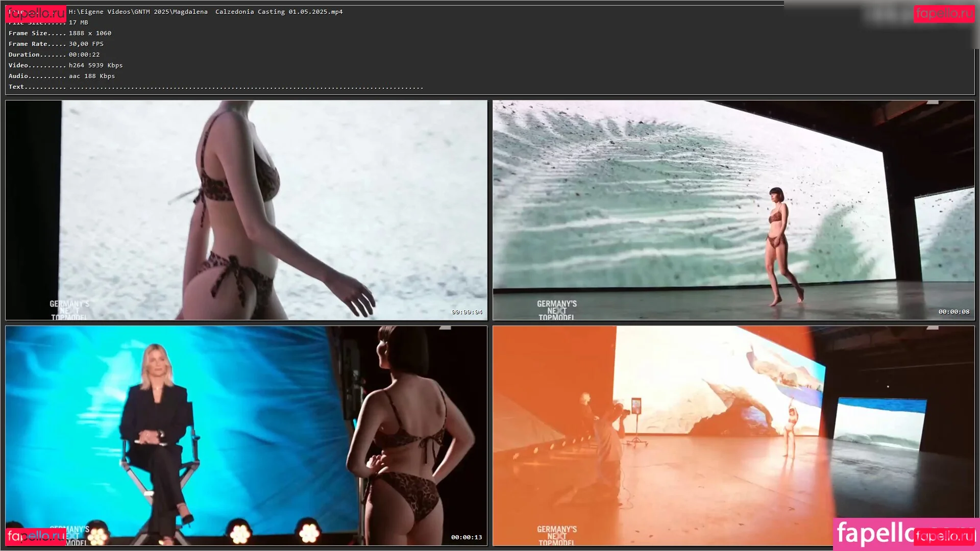Screen dimensions: 980x551
Task: Click the Duration 00:00:22 line
Action: point(54,55)
